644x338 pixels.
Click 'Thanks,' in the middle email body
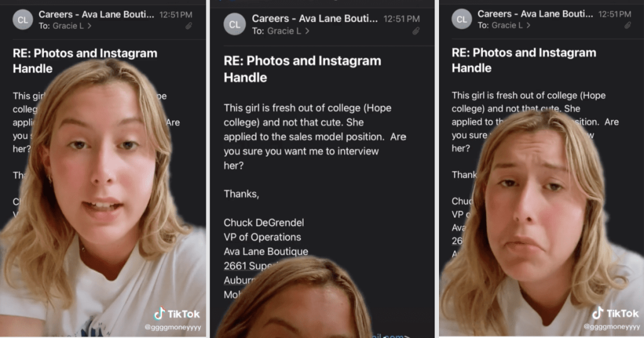[x=241, y=194]
